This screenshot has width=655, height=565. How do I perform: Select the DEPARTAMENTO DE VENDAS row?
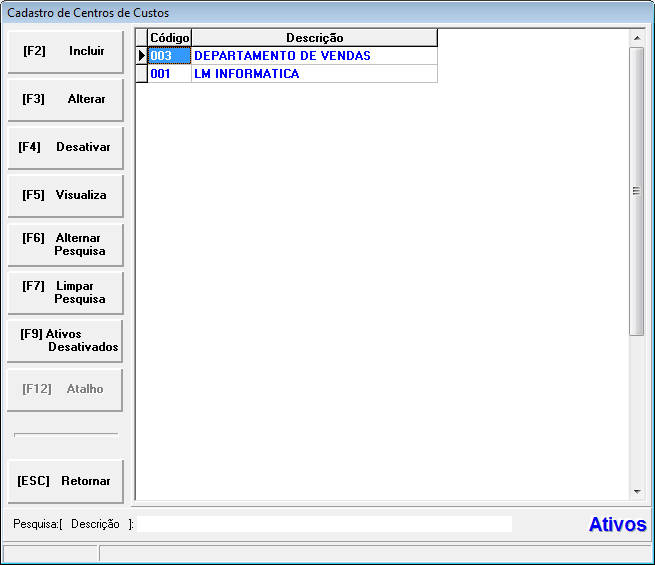point(314,56)
